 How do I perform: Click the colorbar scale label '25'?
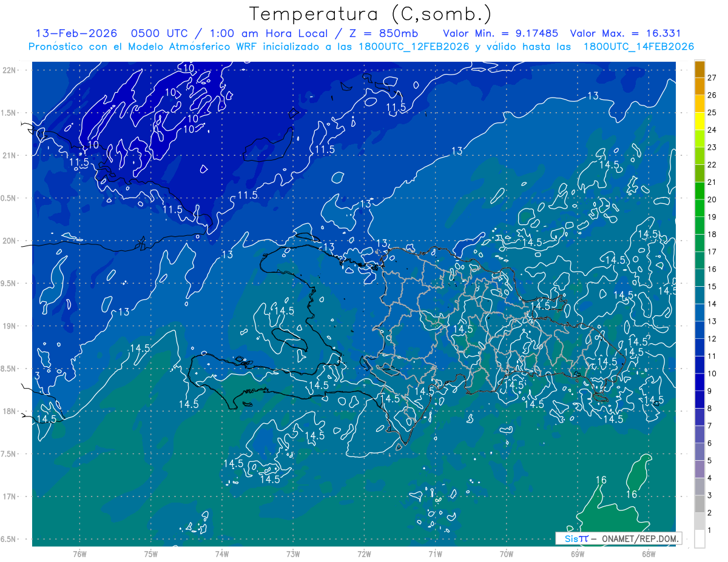712,113
